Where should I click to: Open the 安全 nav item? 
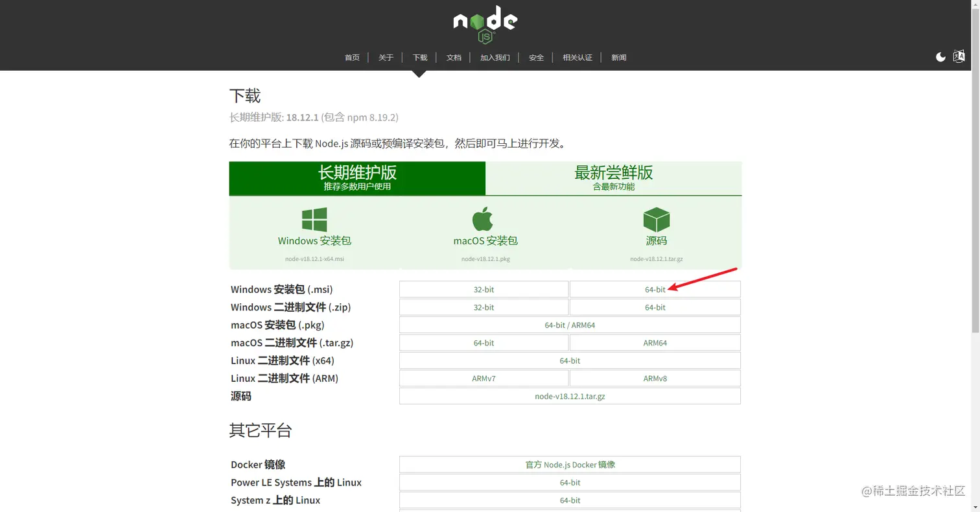536,58
